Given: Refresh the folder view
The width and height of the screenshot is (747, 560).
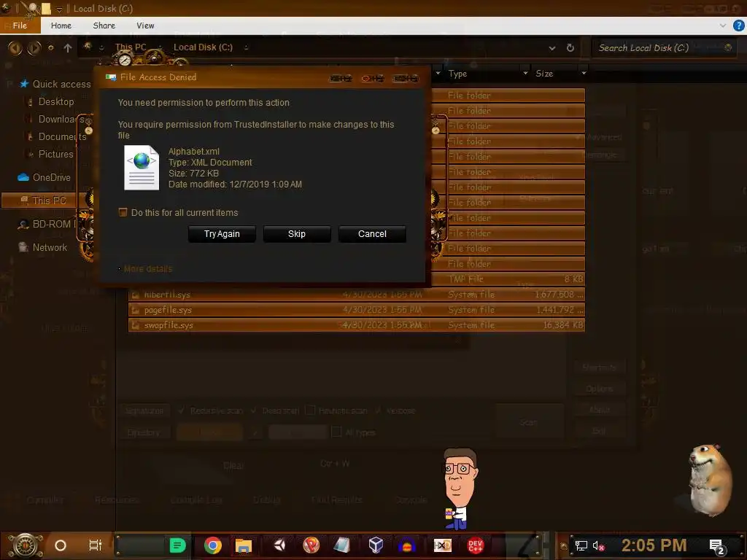Looking at the screenshot, I should pos(570,47).
